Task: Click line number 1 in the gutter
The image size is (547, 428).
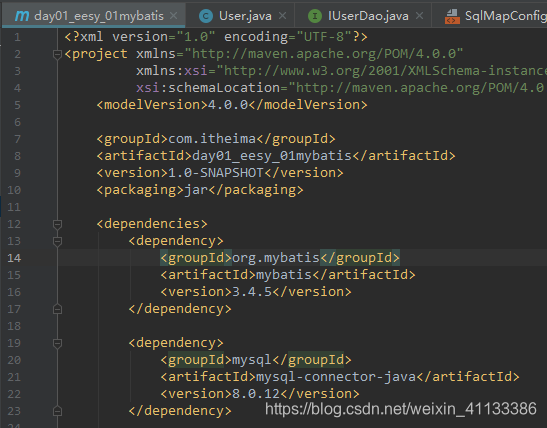Action: (x=17, y=37)
